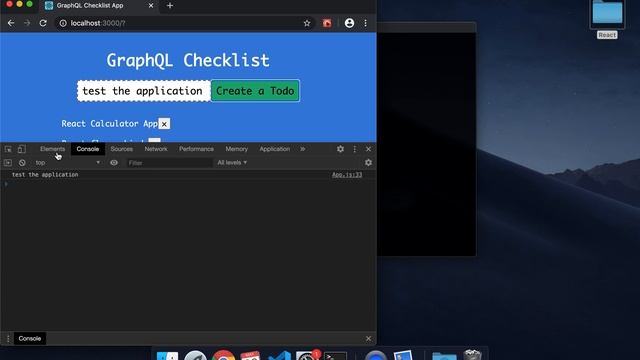Select the React Calculator App todo item
This screenshot has height=360, width=640.
(x=109, y=124)
